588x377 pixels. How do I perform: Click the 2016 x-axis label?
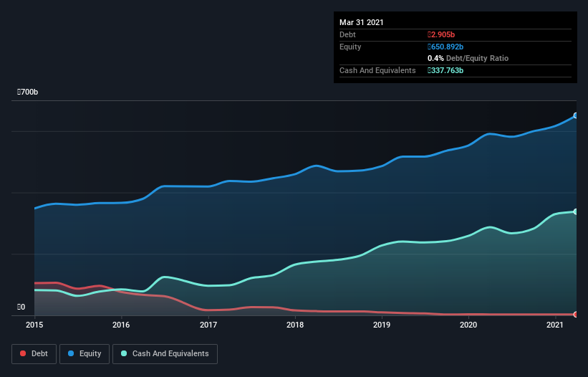point(121,325)
